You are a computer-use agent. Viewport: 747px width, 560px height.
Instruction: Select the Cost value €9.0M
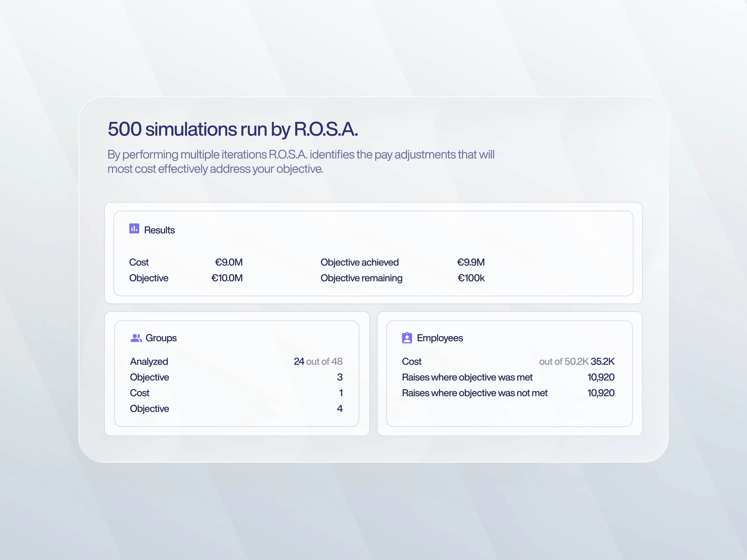[229, 262]
